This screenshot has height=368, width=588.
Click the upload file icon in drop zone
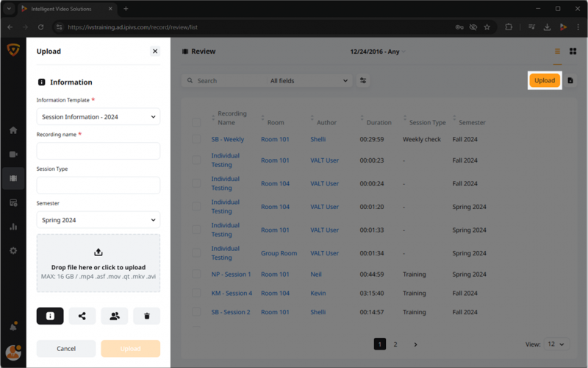[98, 252]
